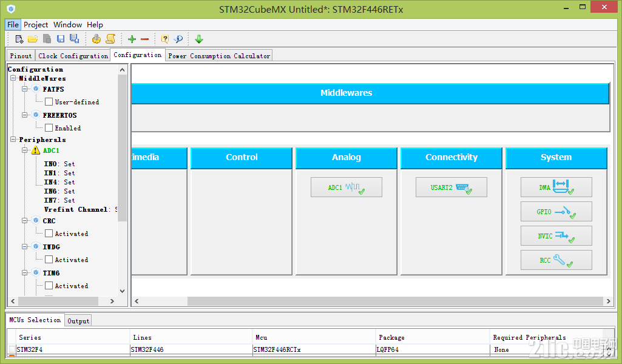Screen dimensions: 622x364
Task: Collapse the ADC1 tree node
Action: (25, 150)
